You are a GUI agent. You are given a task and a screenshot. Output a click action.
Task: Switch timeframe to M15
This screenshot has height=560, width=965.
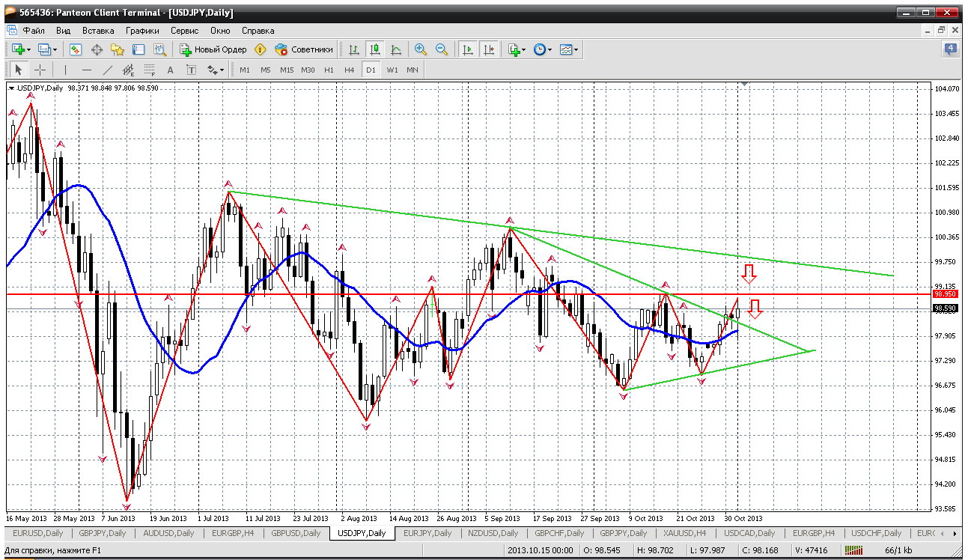(287, 70)
